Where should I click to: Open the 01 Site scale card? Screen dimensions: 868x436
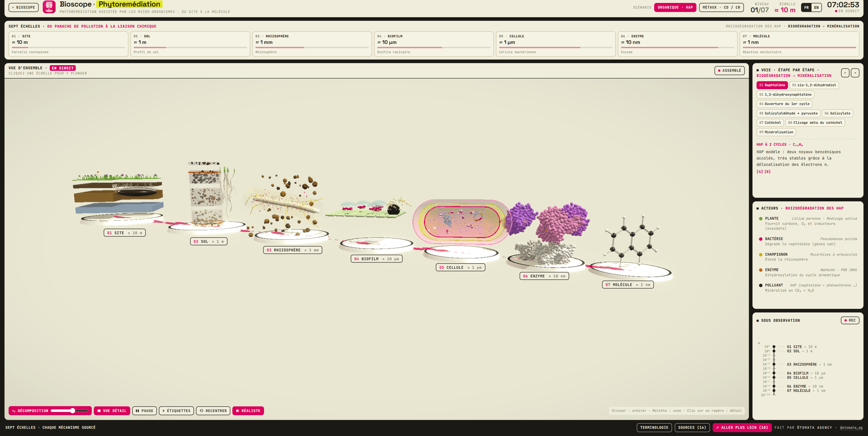pyautogui.click(x=68, y=44)
